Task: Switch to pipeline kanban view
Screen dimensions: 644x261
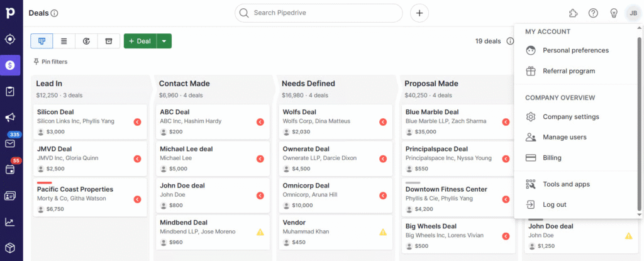Action: [42, 41]
